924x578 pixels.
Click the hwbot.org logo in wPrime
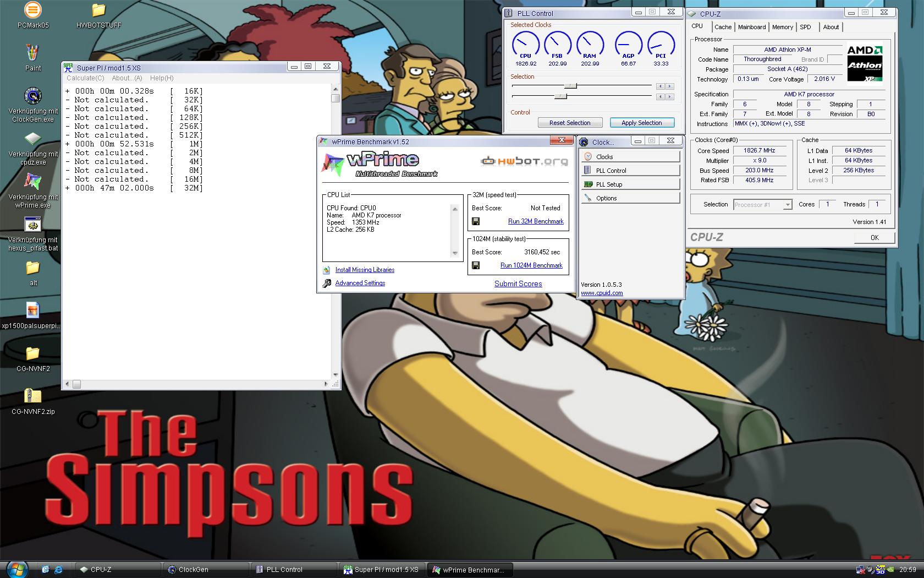click(524, 161)
